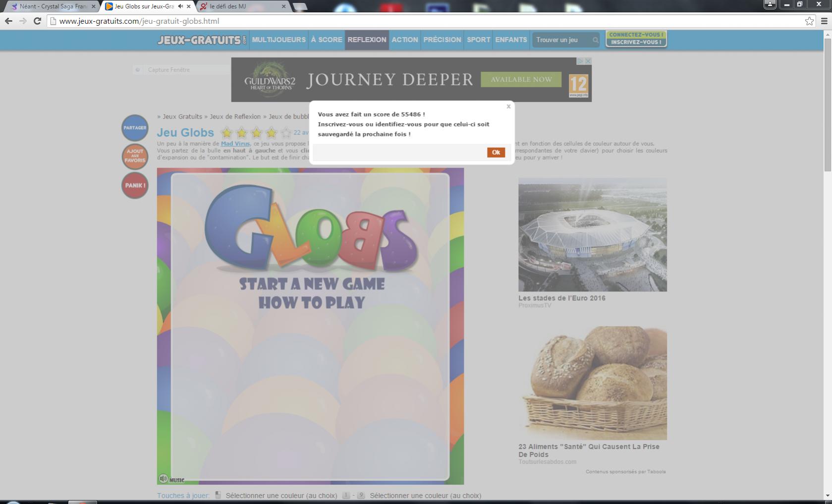Mute the tab via its speaker icon
Screen dimensions: 832x504
[x=180, y=6]
